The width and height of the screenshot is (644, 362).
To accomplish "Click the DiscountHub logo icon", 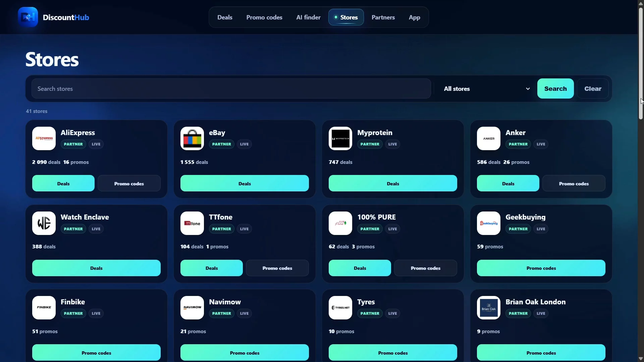I will pyautogui.click(x=28, y=17).
